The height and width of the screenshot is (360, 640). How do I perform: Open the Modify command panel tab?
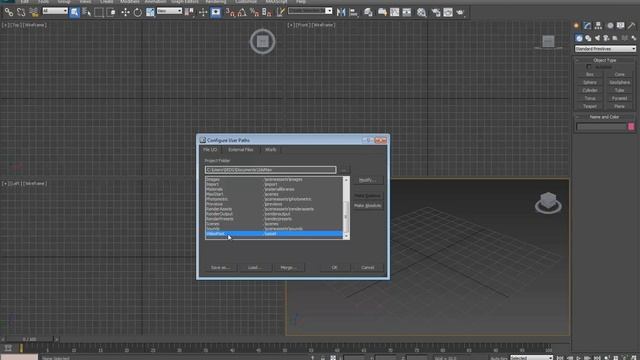tap(587, 25)
